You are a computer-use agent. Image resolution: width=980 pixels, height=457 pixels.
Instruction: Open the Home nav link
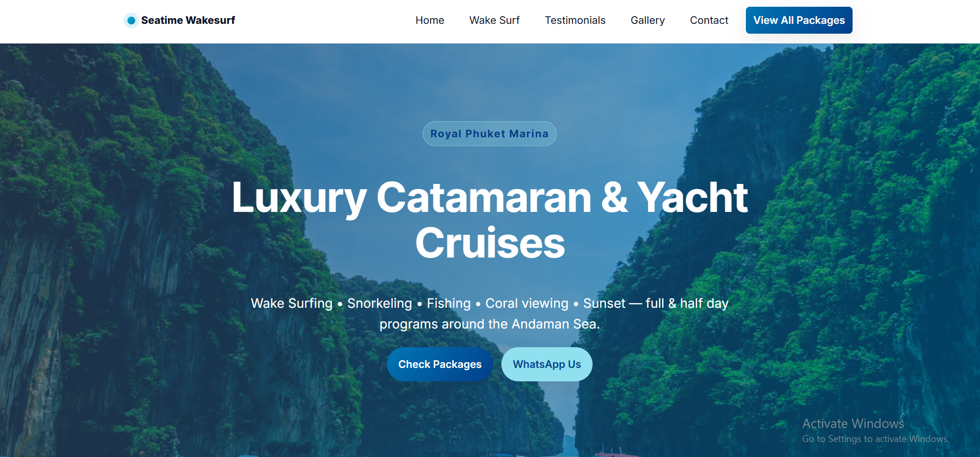(x=430, y=20)
